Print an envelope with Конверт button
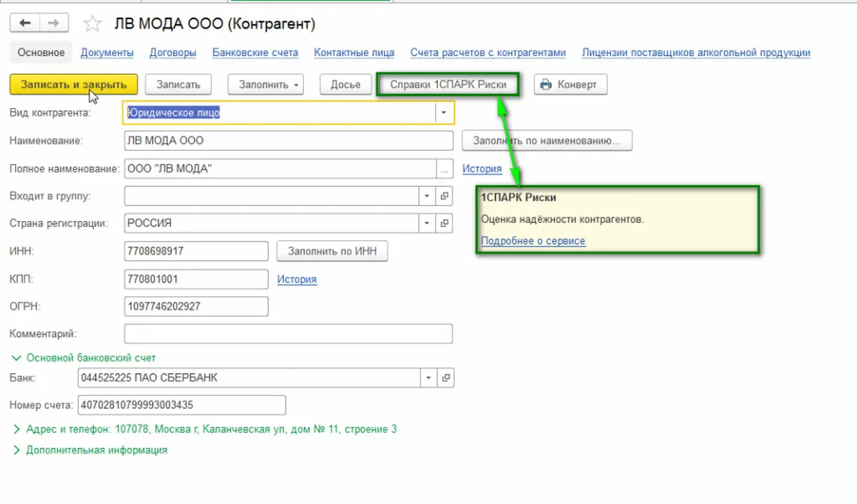857x504 pixels. point(570,85)
